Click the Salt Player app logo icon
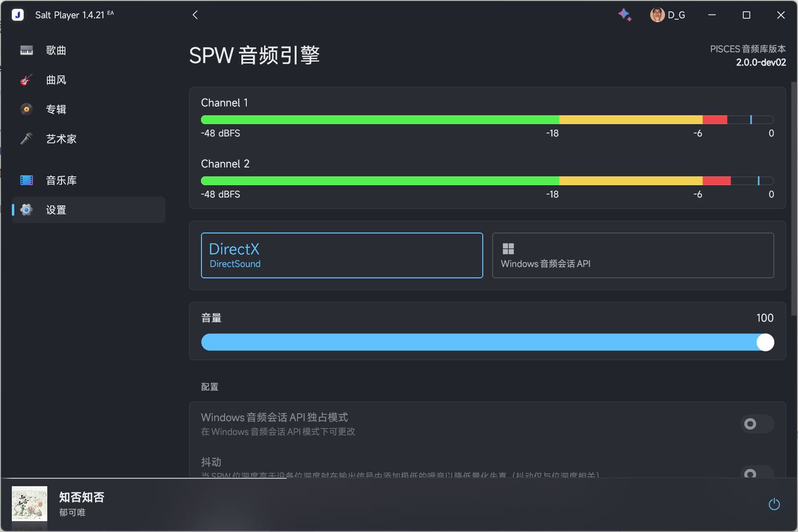The image size is (798, 532). pyautogui.click(x=18, y=15)
